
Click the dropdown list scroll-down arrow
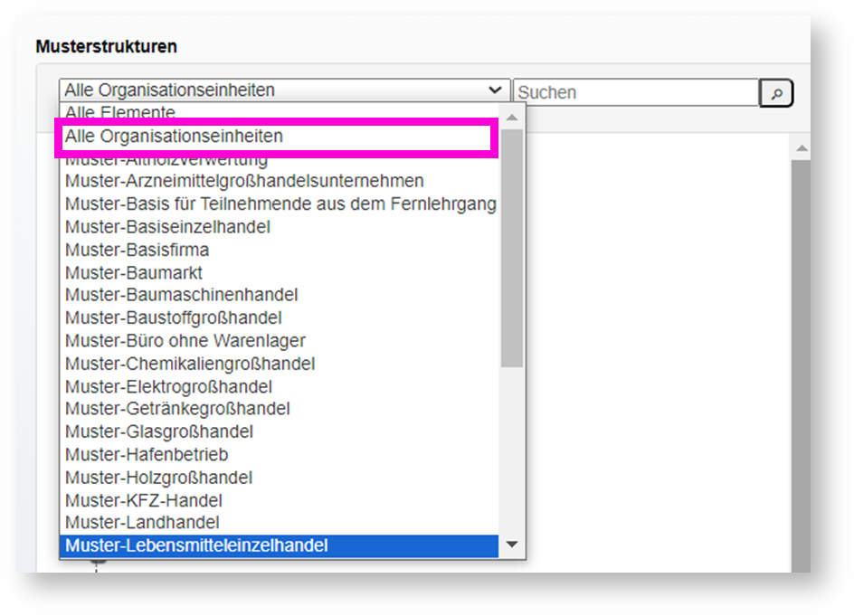coord(512,545)
